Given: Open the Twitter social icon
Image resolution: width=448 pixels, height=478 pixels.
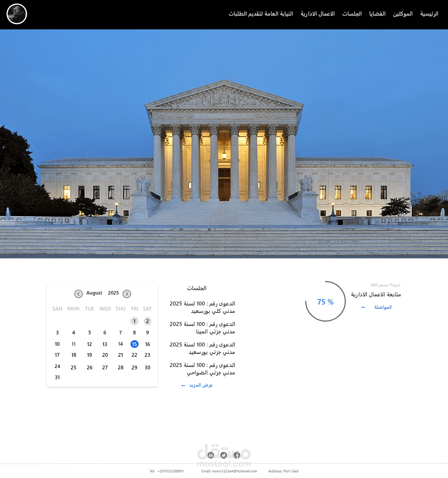Looking at the screenshot, I should 224,455.
